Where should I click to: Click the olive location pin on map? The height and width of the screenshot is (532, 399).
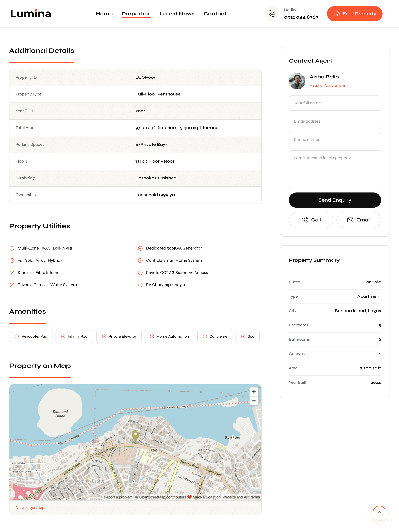[x=135, y=436]
